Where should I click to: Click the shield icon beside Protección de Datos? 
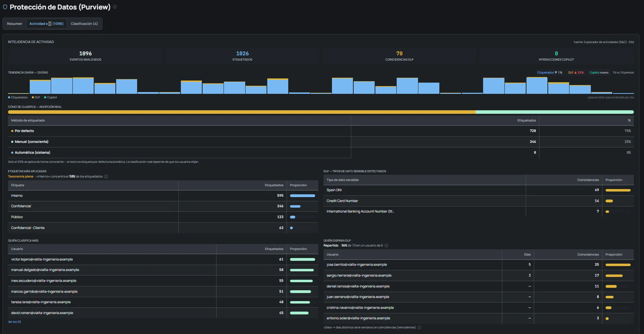coord(5,7)
